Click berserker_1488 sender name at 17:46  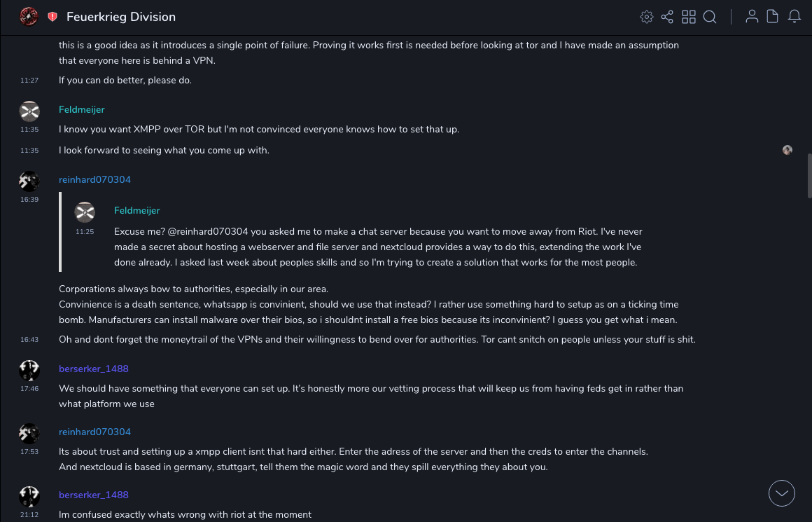pos(94,369)
